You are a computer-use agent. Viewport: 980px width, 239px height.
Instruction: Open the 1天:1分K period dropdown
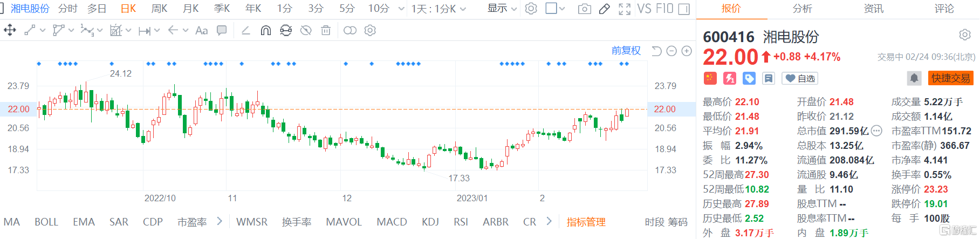click(x=438, y=9)
